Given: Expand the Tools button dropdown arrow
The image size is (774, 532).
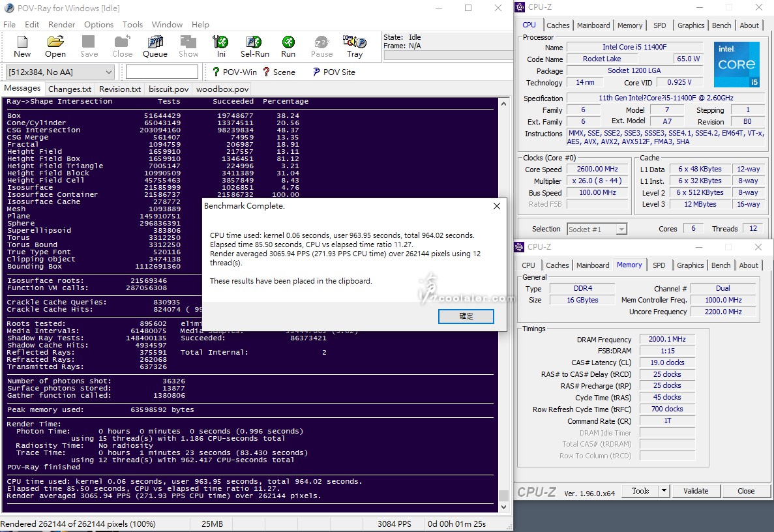Looking at the screenshot, I should 664,490.
